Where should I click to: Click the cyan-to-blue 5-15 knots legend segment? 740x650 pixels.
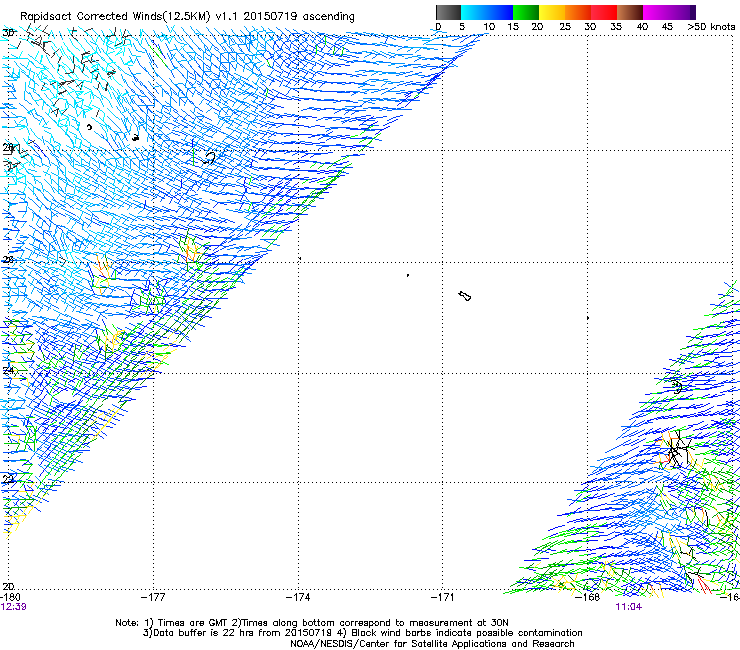coord(487,12)
